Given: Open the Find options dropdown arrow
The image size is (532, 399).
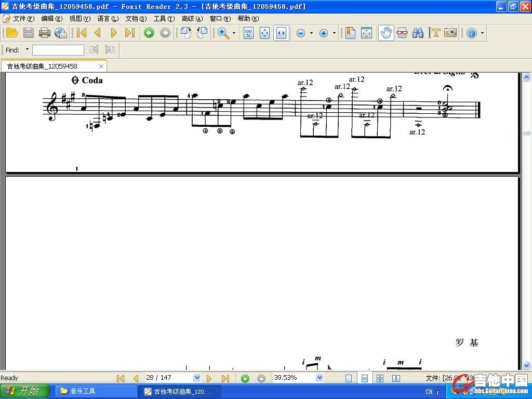Looking at the screenshot, I should coord(27,49).
